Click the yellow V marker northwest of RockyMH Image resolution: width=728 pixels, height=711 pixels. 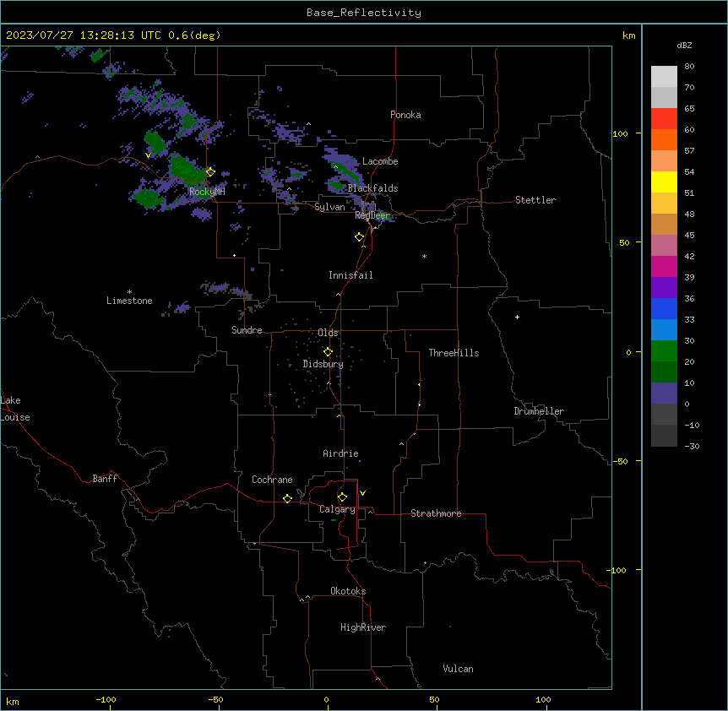148,155
